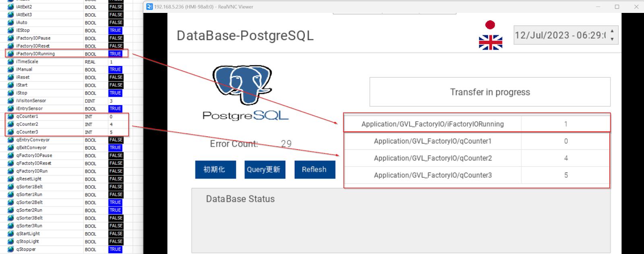644x254 pixels.
Task: Click the Error Count value 29
Action: (286, 144)
